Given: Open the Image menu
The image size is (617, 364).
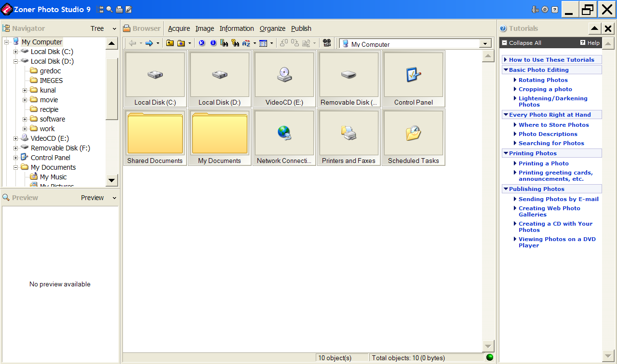Looking at the screenshot, I should pos(204,28).
